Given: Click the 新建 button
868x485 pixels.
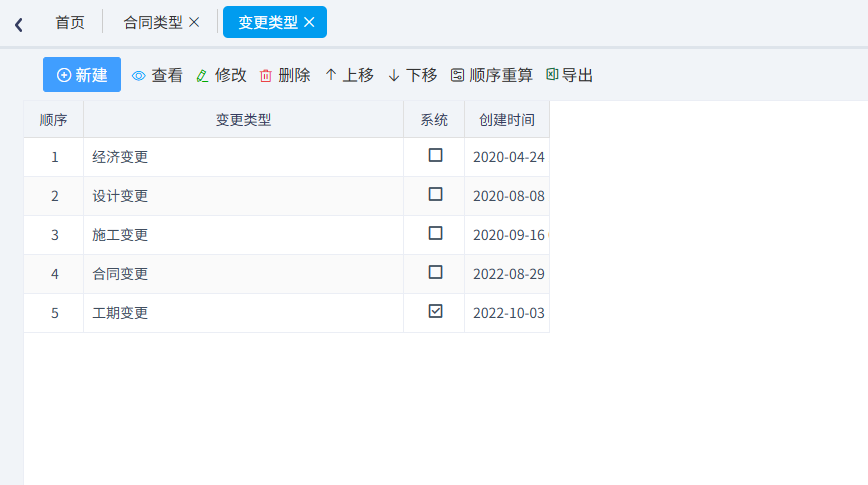Looking at the screenshot, I should 82,75.
